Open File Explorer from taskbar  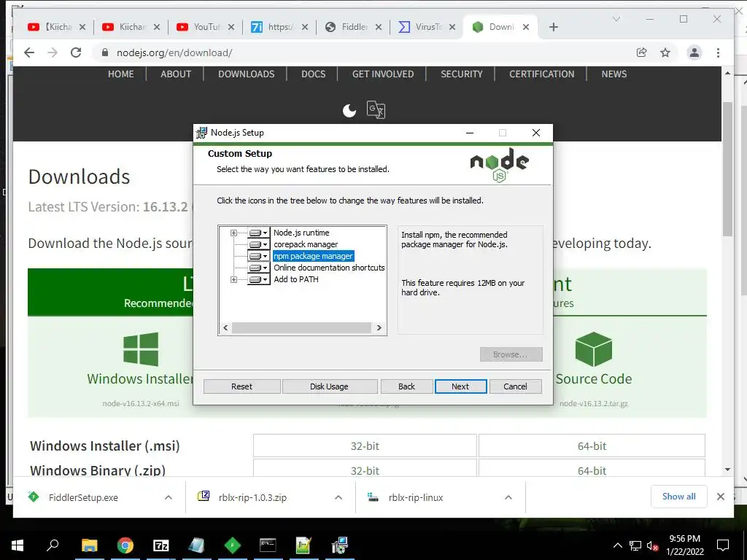pyautogui.click(x=89, y=545)
